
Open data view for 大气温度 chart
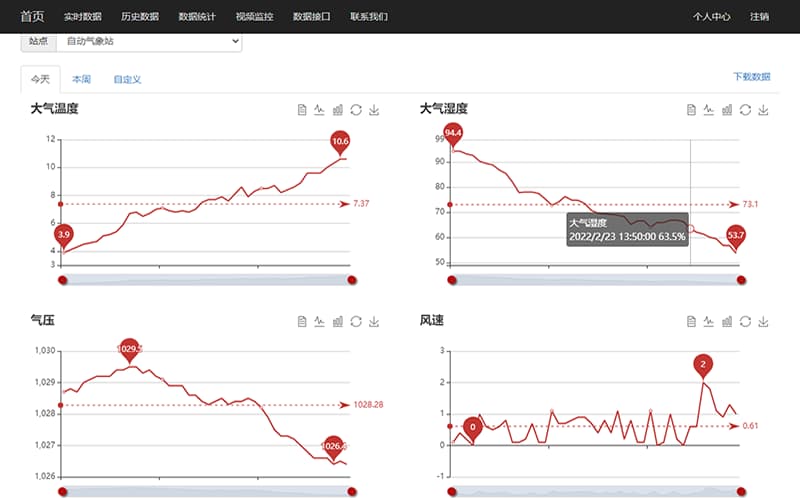[x=301, y=110]
